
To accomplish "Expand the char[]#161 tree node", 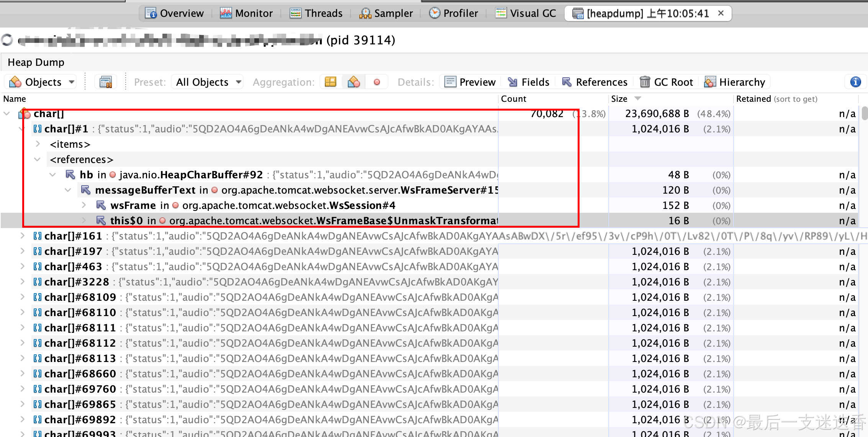I will 23,236.
